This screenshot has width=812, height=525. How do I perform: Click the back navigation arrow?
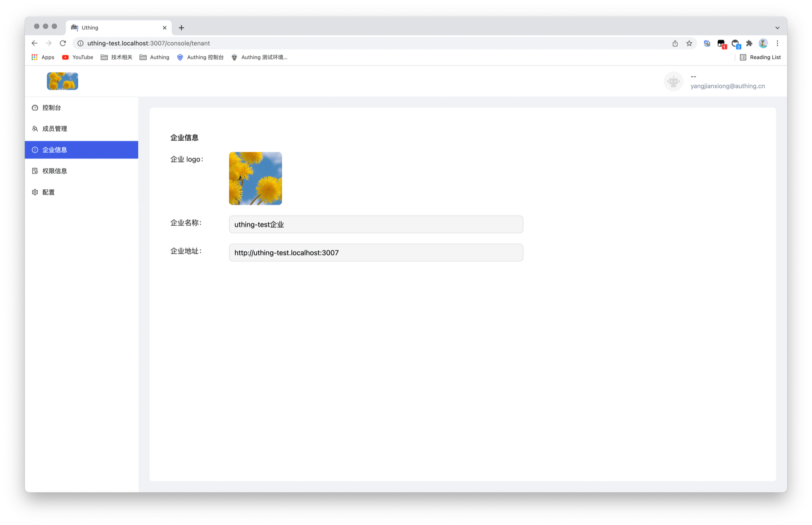tap(34, 43)
